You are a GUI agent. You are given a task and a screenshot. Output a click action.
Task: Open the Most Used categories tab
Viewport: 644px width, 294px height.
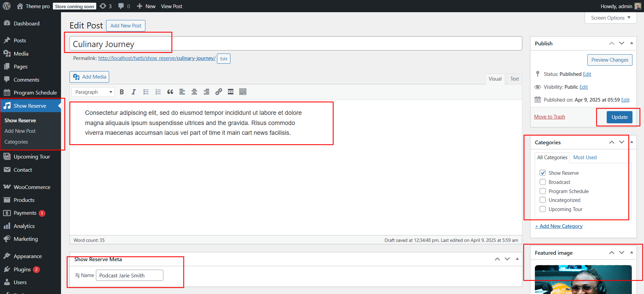585,157
